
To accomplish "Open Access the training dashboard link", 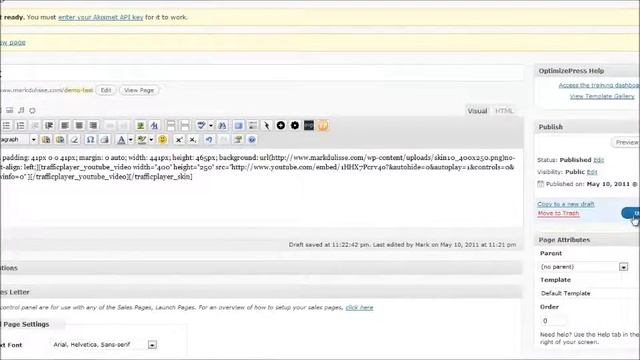I will pos(599,85).
